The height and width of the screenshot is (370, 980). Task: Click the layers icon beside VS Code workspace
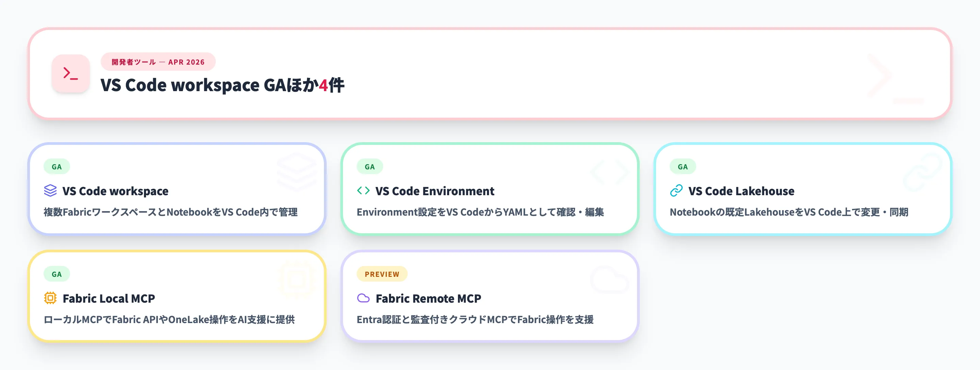(50, 190)
